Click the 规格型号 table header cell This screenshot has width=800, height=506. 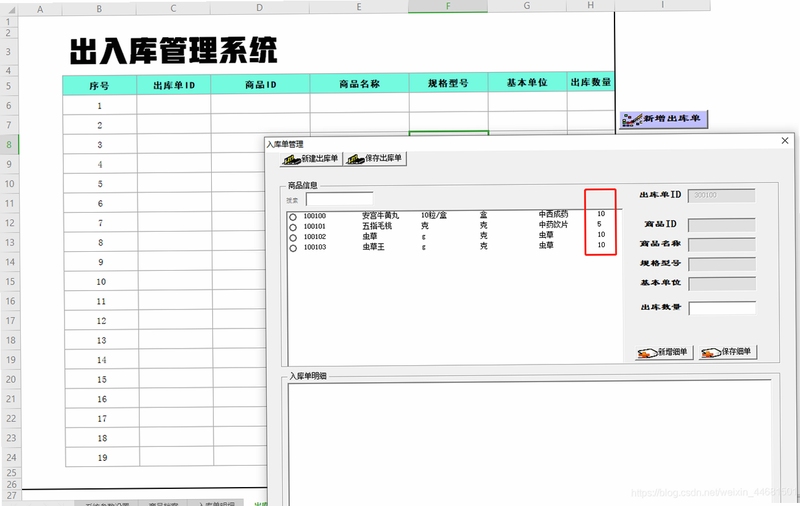click(448, 83)
